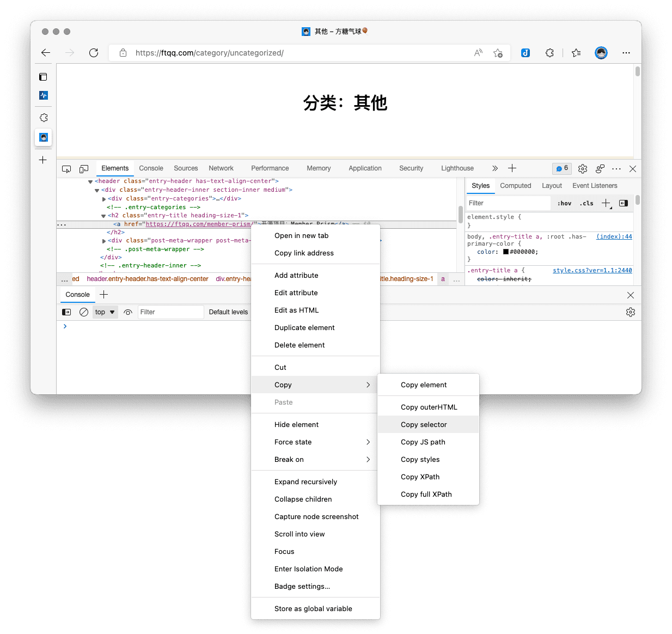Open the top context dropdown
672x634 pixels.
105,312
